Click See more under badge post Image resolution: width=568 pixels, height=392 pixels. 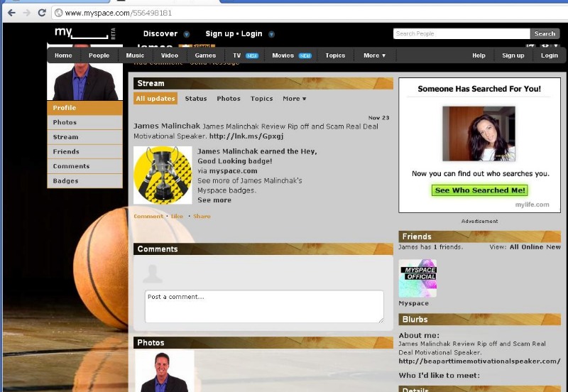pyautogui.click(x=214, y=200)
